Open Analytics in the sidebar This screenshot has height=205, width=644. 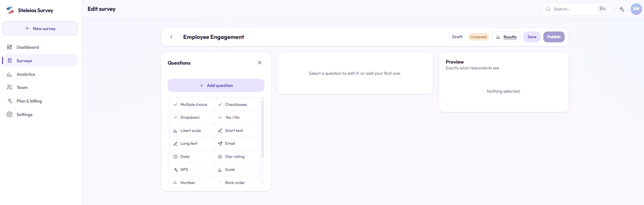[40, 74]
